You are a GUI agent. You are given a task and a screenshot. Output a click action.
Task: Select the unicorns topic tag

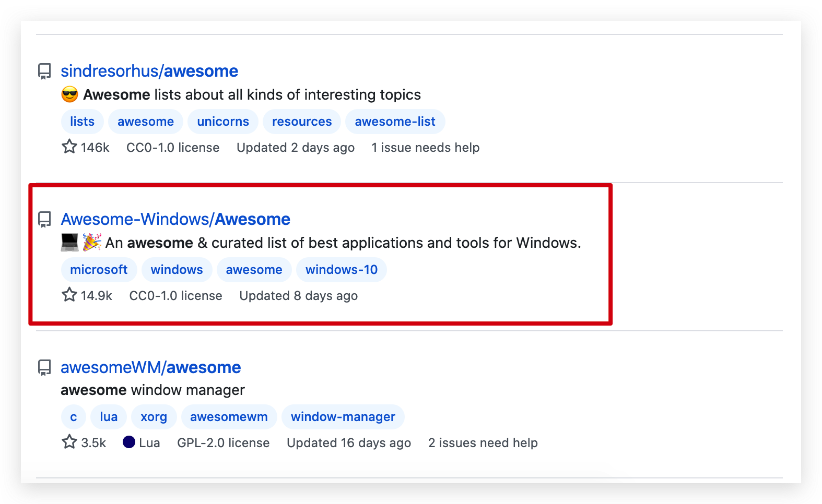click(223, 122)
